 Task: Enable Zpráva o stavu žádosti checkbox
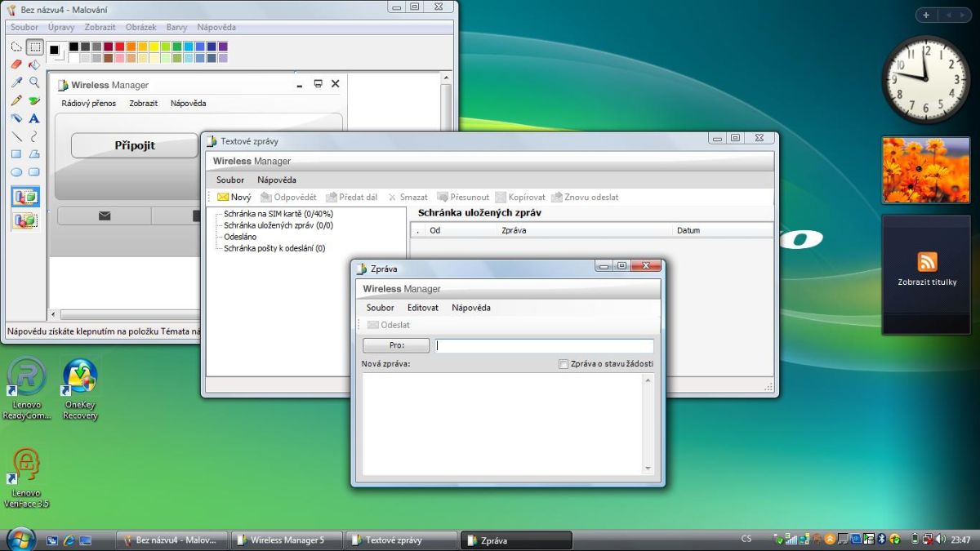click(x=563, y=364)
